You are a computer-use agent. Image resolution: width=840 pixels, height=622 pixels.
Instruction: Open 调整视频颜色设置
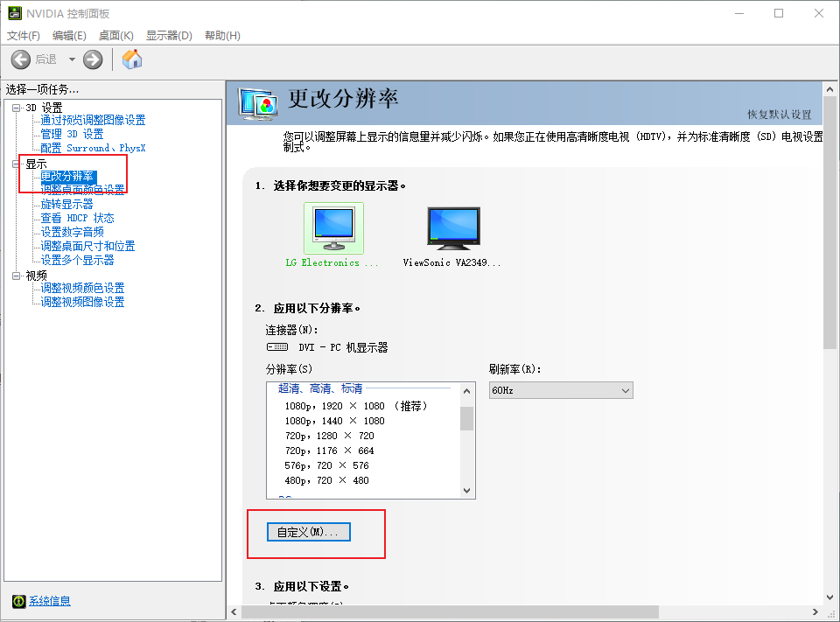(x=82, y=288)
